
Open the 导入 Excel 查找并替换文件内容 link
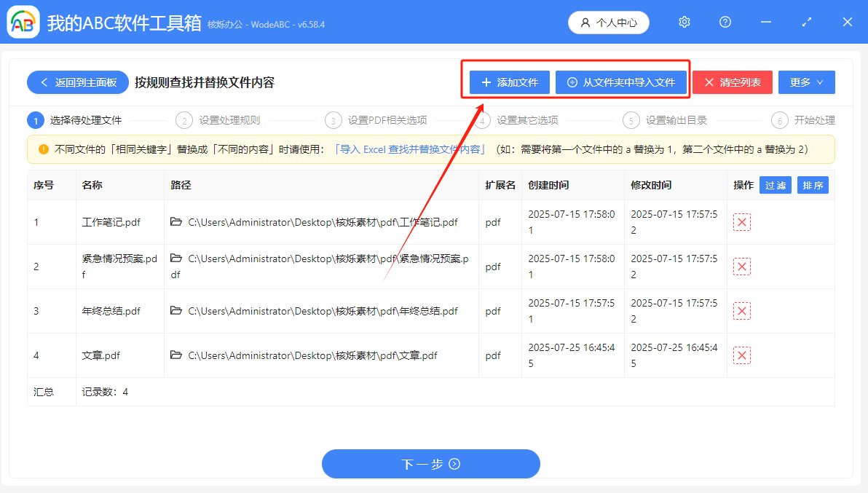(409, 151)
